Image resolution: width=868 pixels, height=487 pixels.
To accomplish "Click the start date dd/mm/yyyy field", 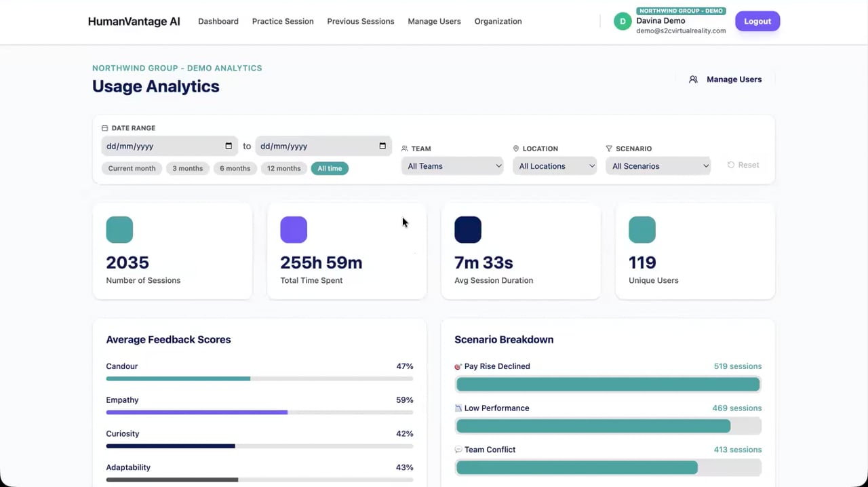I will (x=170, y=146).
